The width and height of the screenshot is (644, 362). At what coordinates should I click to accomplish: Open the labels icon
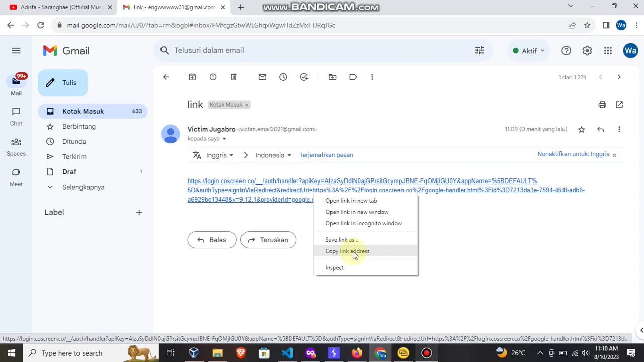pos(353,77)
